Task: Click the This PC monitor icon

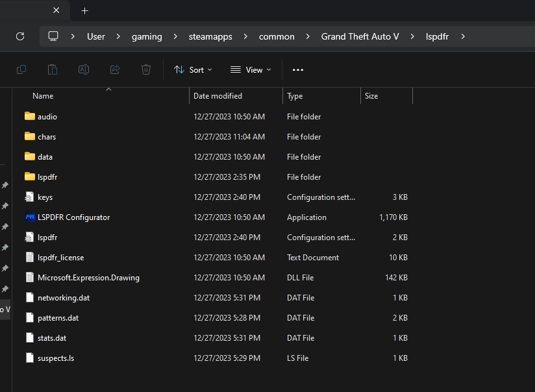Action: tap(53, 36)
